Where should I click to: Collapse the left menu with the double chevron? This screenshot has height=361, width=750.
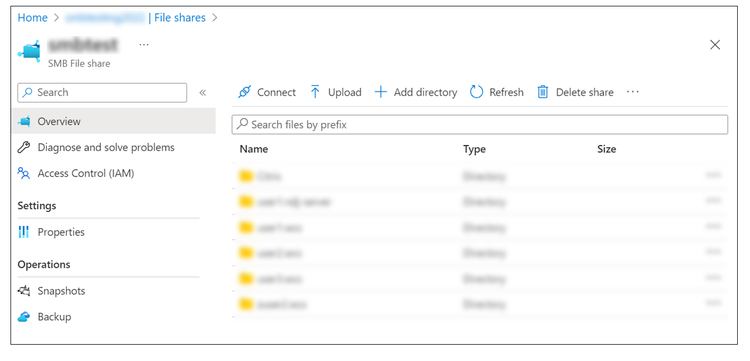coord(202,93)
